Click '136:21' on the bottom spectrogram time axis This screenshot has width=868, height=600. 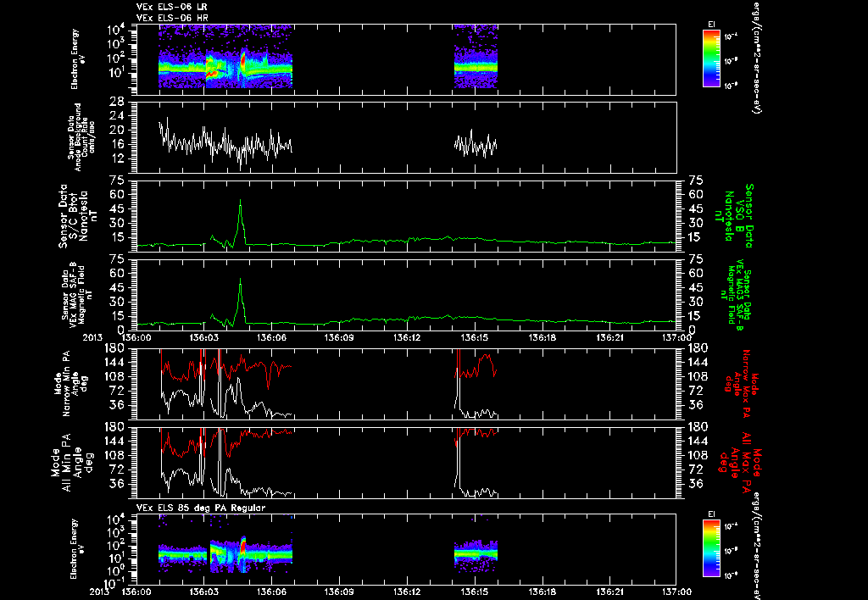pyautogui.click(x=609, y=592)
